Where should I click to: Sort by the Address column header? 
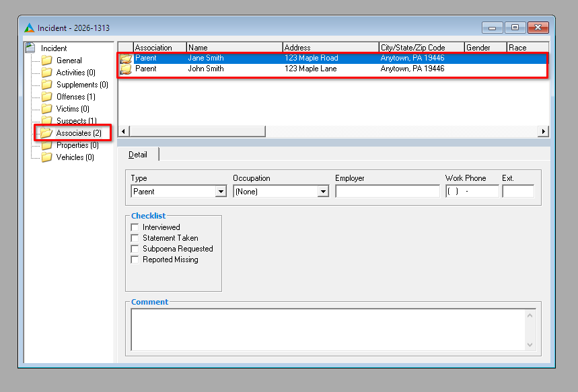click(330, 48)
